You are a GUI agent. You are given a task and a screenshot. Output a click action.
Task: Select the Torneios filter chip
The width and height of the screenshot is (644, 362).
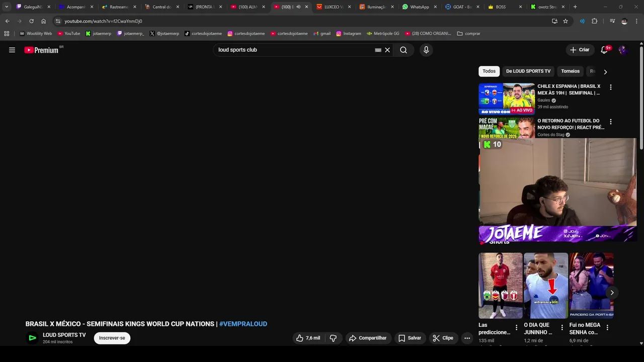pyautogui.click(x=571, y=71)
